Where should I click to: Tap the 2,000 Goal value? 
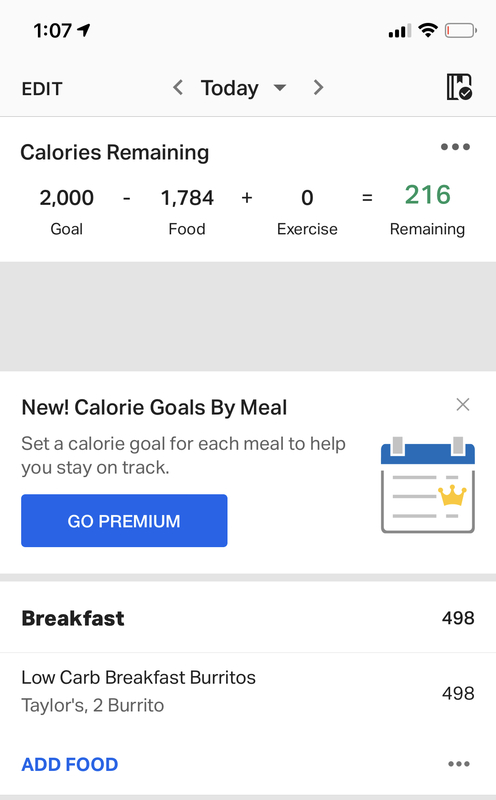pos(67,198)
